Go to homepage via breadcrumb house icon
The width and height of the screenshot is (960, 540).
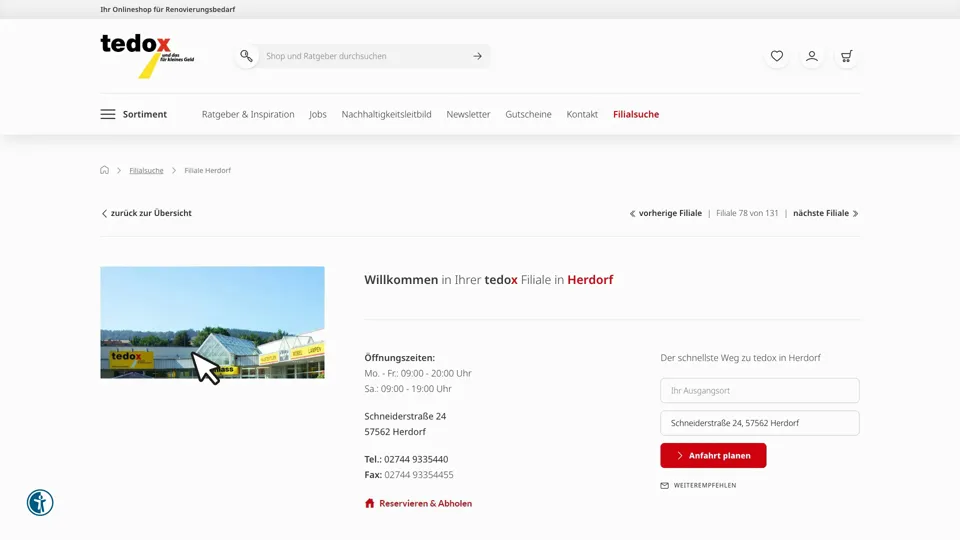104,170
